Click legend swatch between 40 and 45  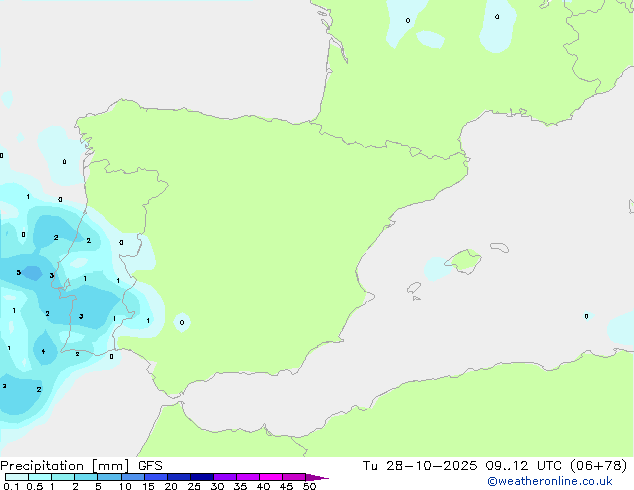pos(271,477)
